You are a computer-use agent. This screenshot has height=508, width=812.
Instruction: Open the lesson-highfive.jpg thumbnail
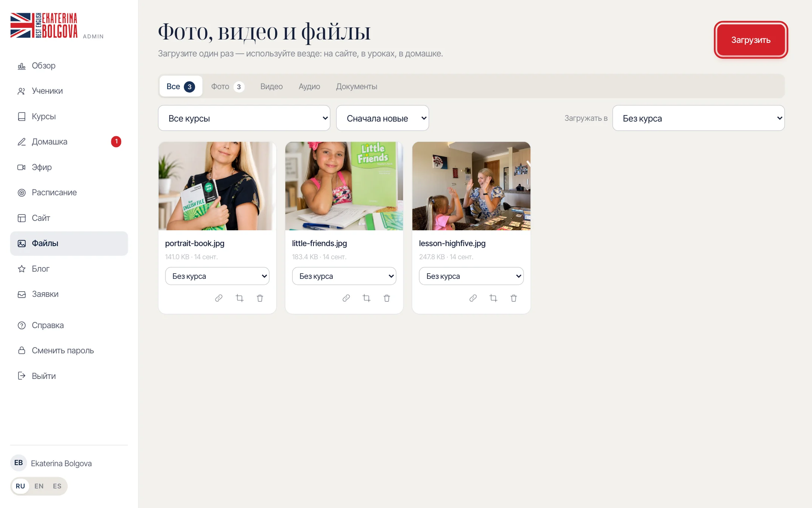[x=471, y=186]
